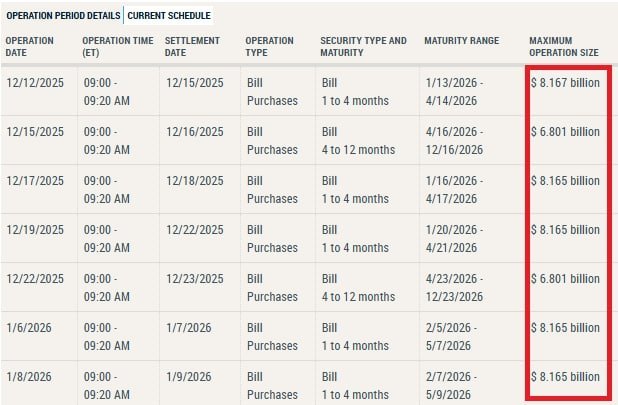The height and width of the screenshot is (405, 618).
Task: Click the 1/8/2026 operation date cell
Action: [x=28, y=377]
